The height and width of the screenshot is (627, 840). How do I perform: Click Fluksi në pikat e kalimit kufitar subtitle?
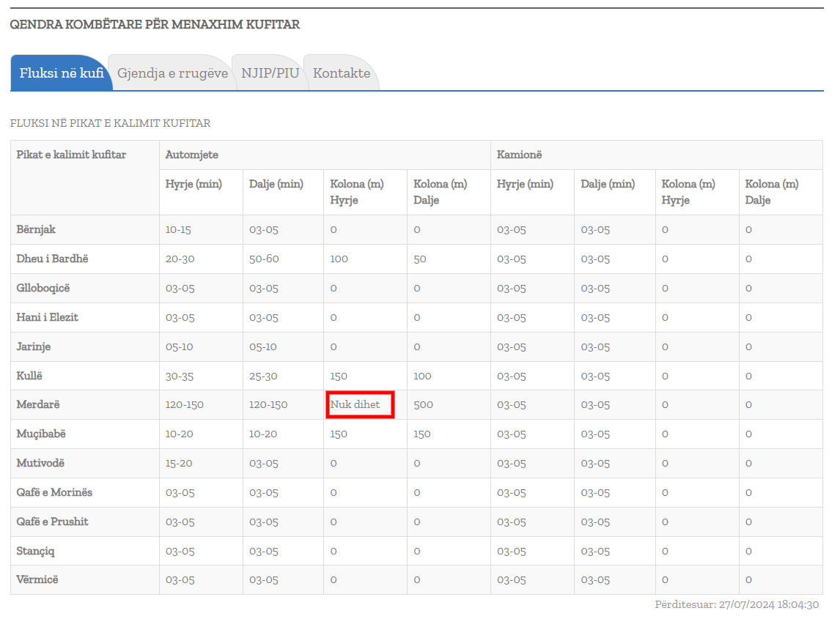[111, 123]
